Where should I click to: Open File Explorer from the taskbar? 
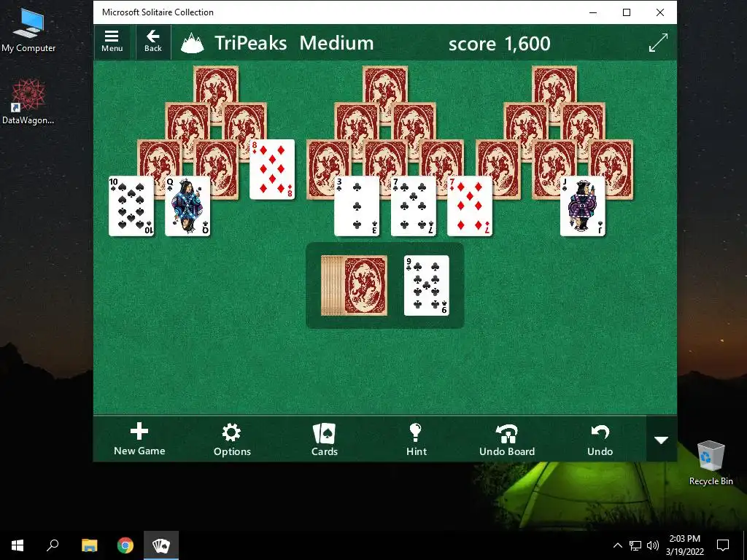pos(89,545)
